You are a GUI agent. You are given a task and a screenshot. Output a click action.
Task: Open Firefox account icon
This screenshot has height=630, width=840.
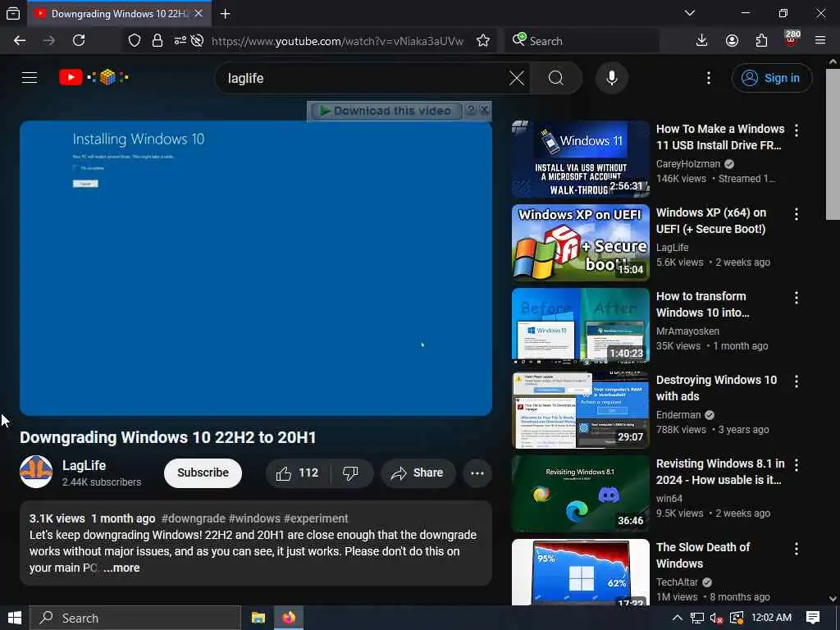732,41
